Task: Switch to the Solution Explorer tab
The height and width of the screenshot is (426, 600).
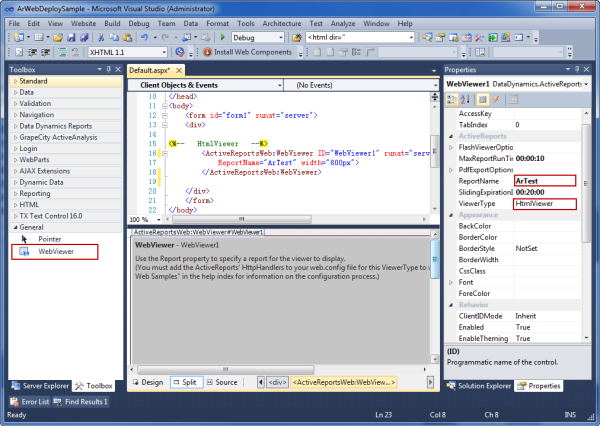Action: click(x=479, y=386)
